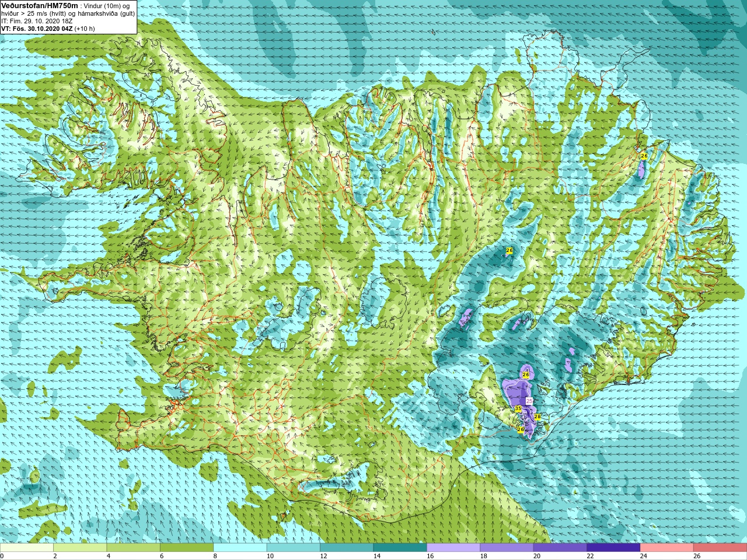Click the dark indigo 22–24 legend swatch
The image size is (747, 560).
(x=613, y=548)
